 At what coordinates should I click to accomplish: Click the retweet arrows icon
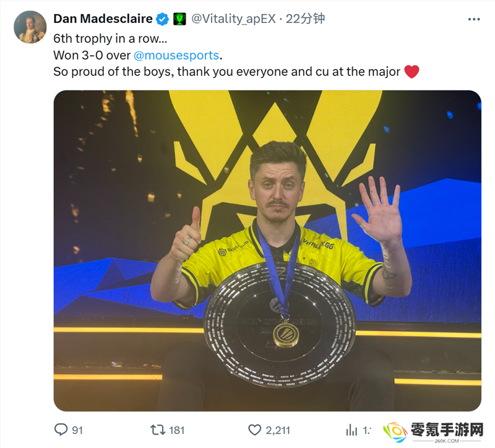(x=158, y=429)
